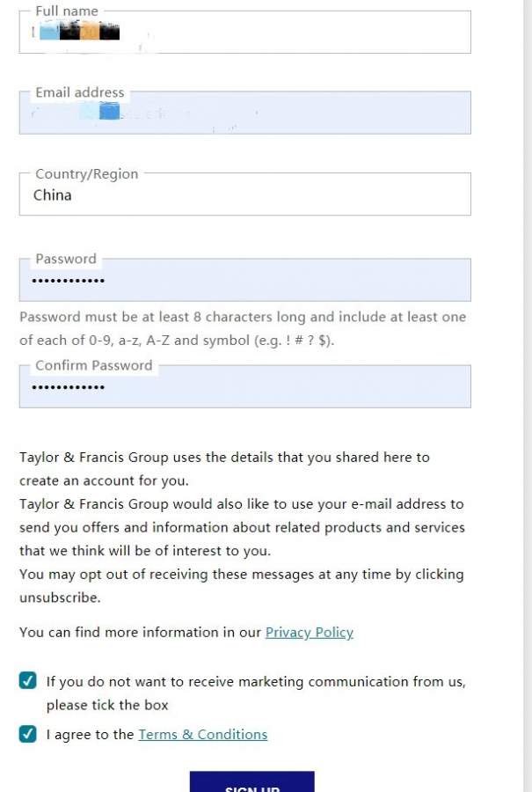Image resolution: width=532 pixels, height=792 pixels.
Task: Click the Confirm Password label
Action: tap(93, 365)
